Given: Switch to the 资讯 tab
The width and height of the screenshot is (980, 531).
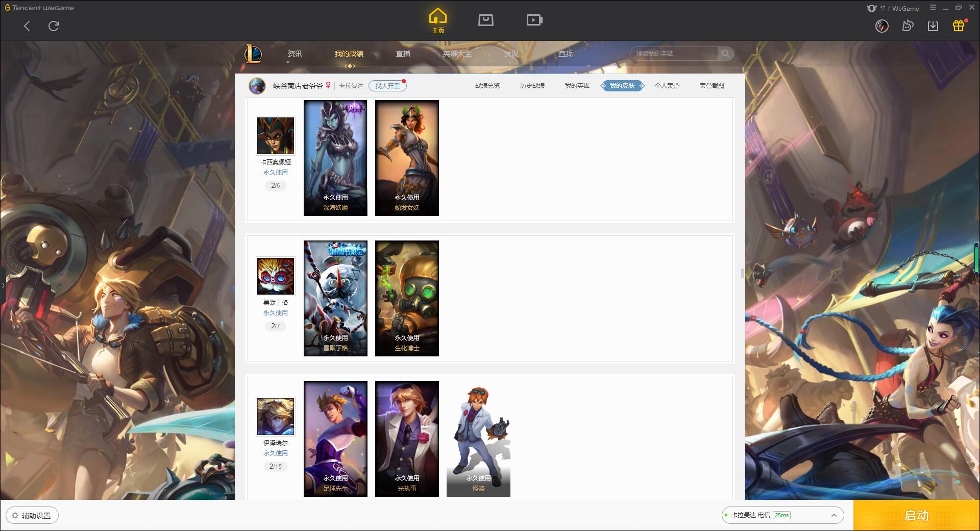Looking at the screenshot, I should tap(295, 54).
